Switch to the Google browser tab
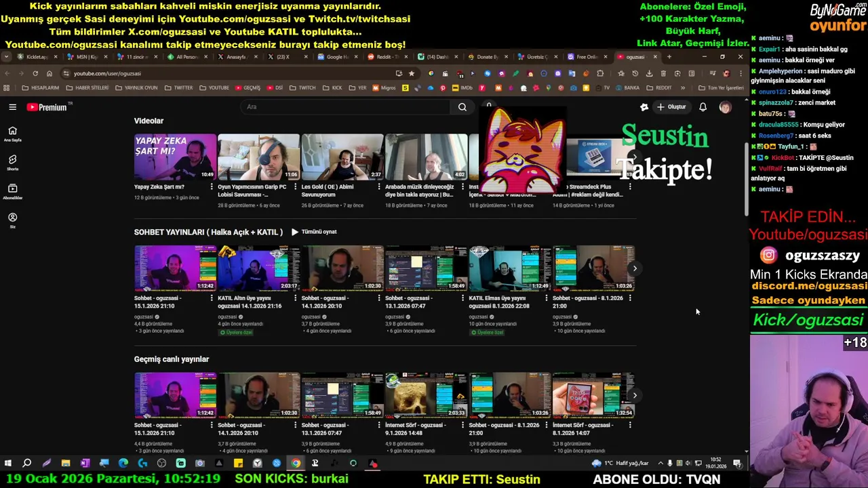The height and width of the screenshot is (488, 868). 337,57
